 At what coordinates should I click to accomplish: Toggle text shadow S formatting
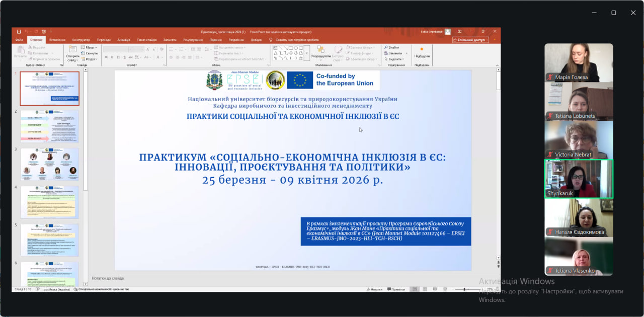(124, 57)
